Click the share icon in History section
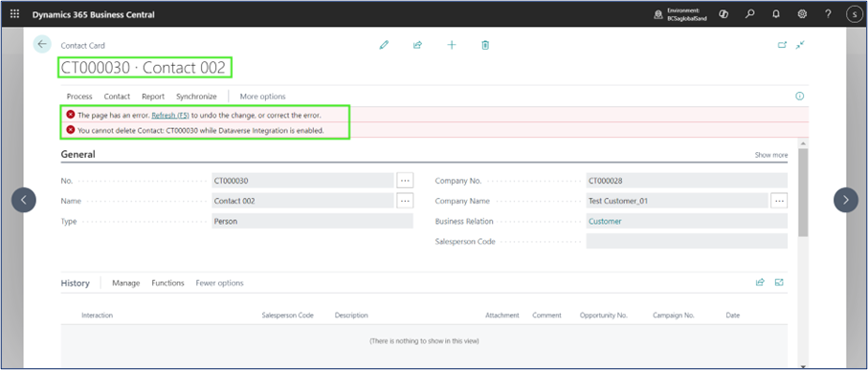The width and height of the screenshot is (868, 370). click(760, 283)
